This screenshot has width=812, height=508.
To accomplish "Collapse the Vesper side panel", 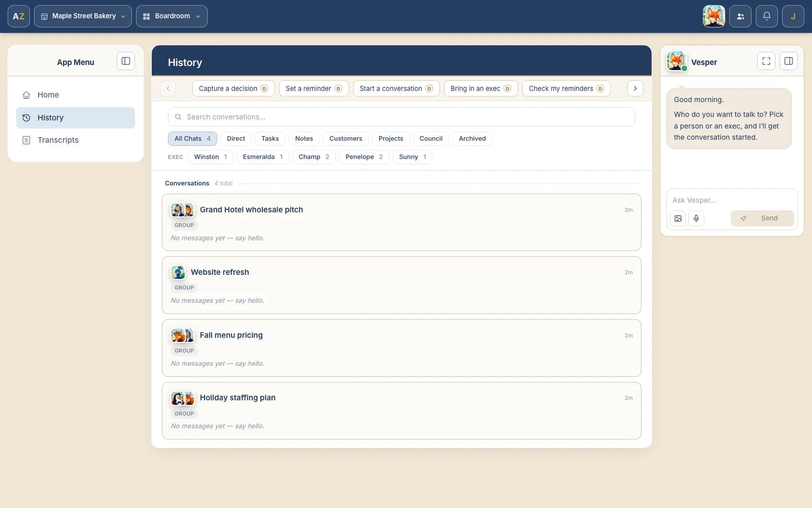I will [x=789, y=61].
